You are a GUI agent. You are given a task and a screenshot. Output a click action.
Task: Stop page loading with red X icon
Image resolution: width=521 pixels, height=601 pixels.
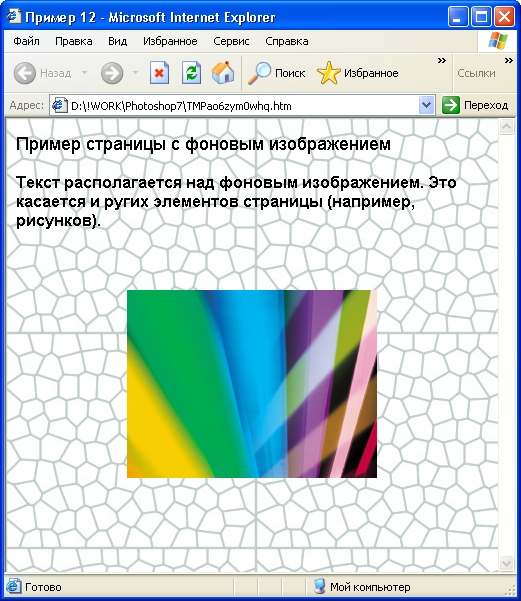159,72
